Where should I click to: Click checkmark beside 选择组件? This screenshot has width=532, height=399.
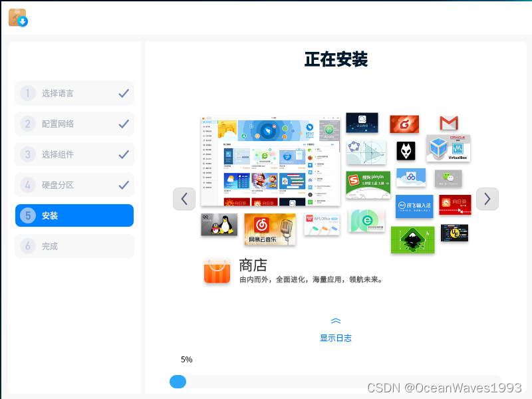coord(124,154)
